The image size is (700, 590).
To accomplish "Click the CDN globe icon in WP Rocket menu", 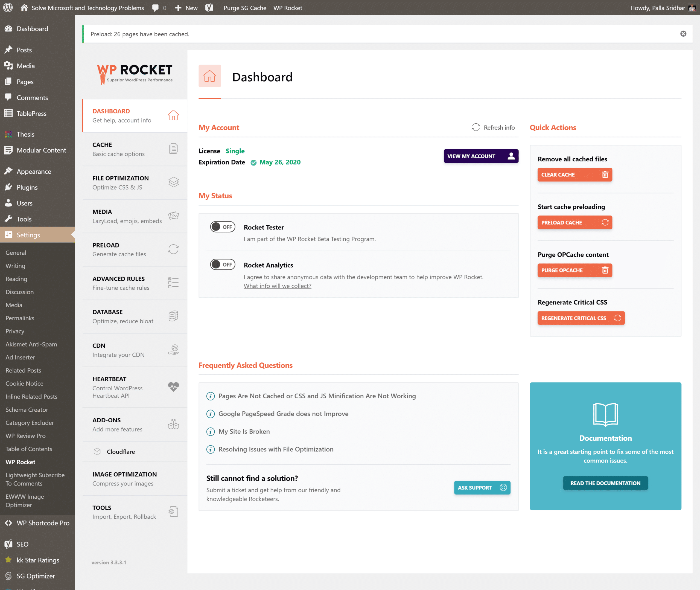I will pos(173,350).
